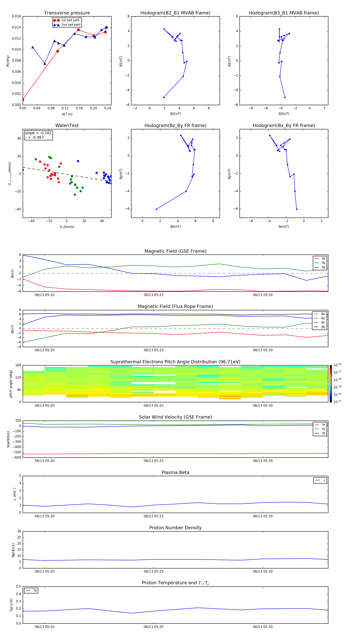This screenshot has height=644, width=351.
Task: Click the Suprathermal Electrons Pitch Angle Distribution title
Action: coord(175,362)
